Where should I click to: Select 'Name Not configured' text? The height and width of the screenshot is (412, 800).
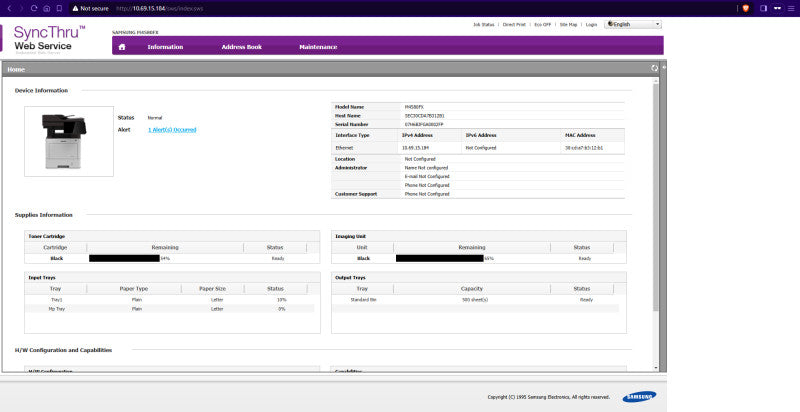(x=427, y=168)
